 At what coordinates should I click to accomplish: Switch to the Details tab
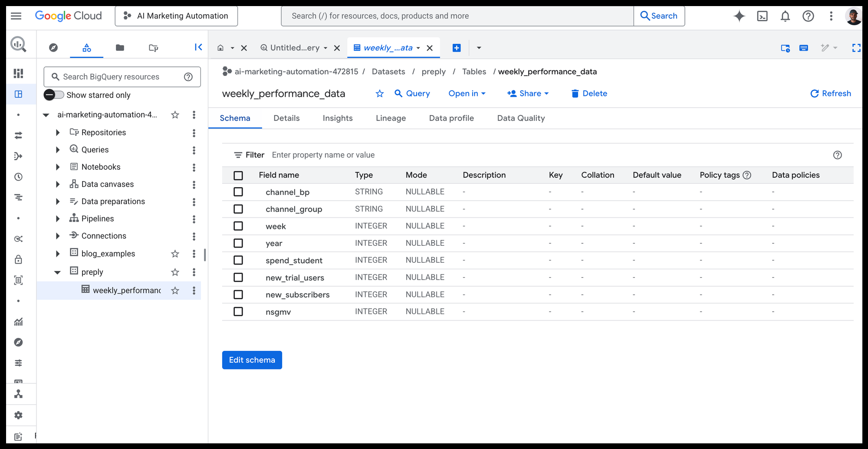click(286, 118)
